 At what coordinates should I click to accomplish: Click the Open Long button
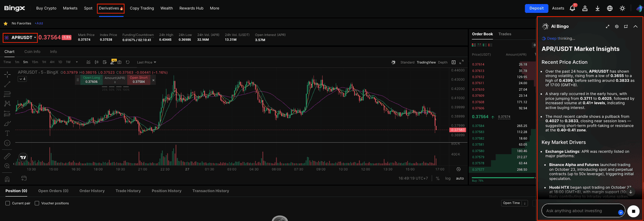(x=91, y=79)
